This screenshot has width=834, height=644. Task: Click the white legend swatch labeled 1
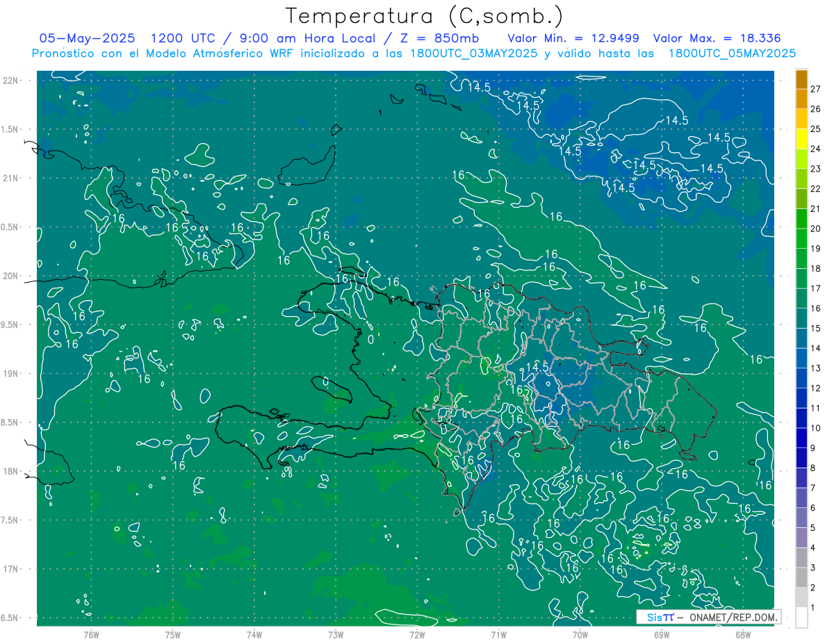point(801,618)
